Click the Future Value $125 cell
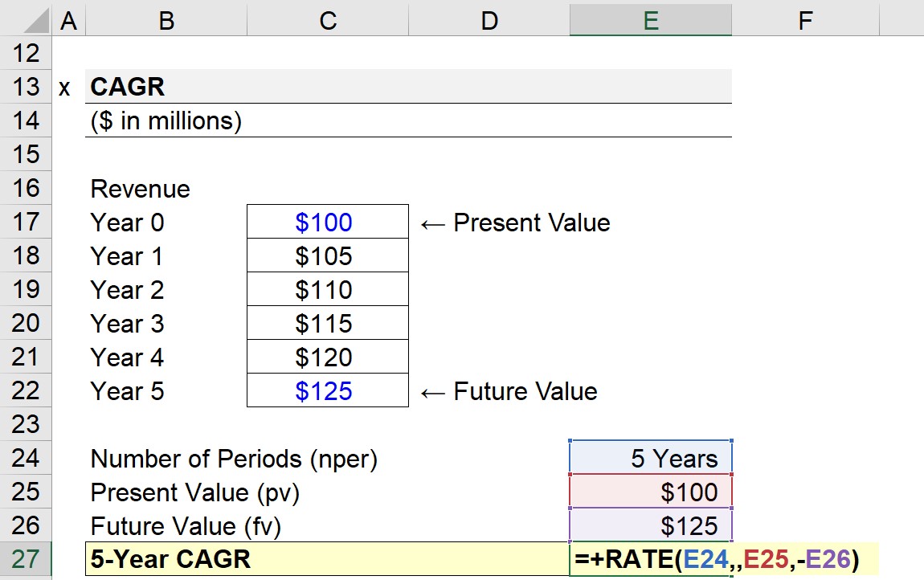This screenshot has height=580, width=924. point(650,526)
